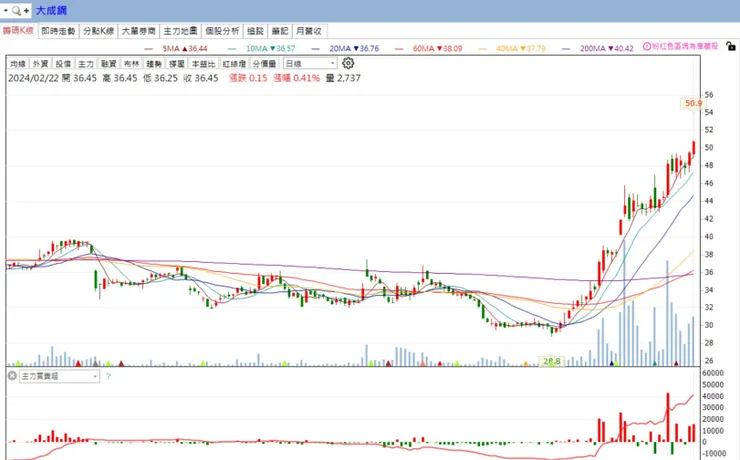The height and width of the screenshot is (460, 740).
Task: Open the 個股分析 tab
Action: pyautogui.click(x=222, y=31)
